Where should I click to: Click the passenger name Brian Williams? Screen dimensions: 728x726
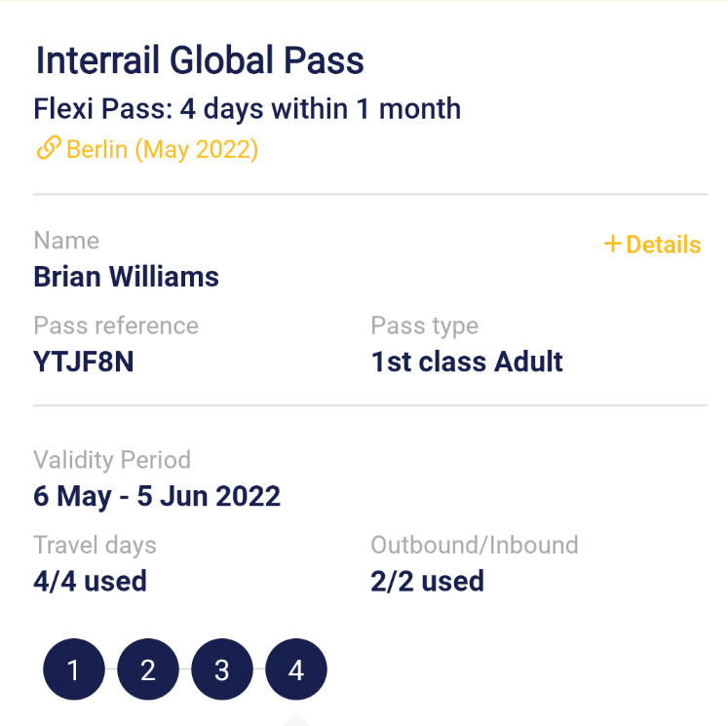tap(126, 277)
